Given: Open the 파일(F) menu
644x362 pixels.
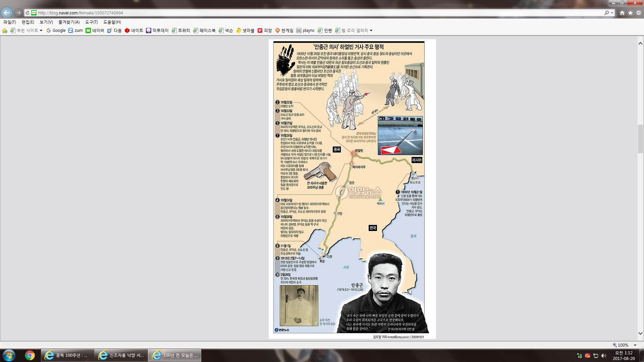Looking at the screenshot, I should point(10,22).
